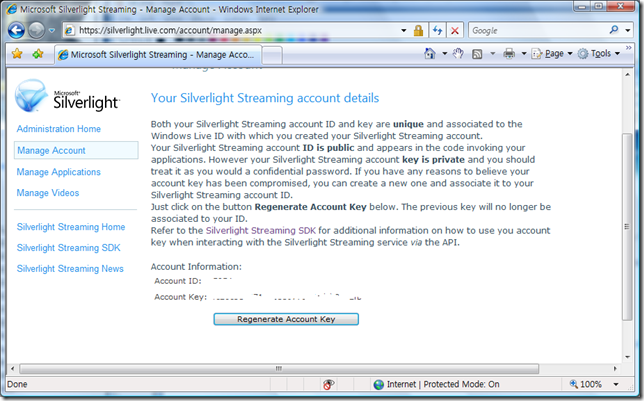Open the zoom level dropdown arrow
Screen dimensions: 644x401
click(616, 385)
